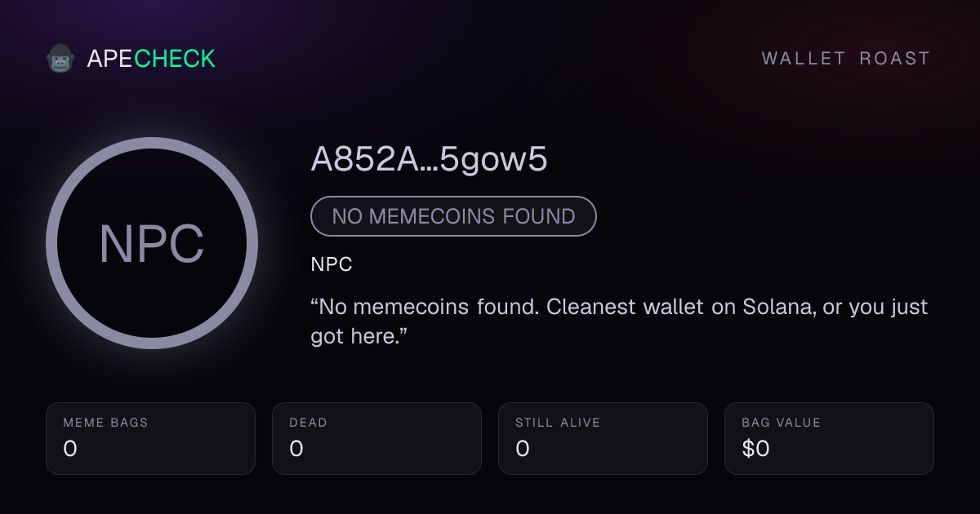Click the NO MEMECOINS FOUND badge
980x514 pixels.
point(453,216)
